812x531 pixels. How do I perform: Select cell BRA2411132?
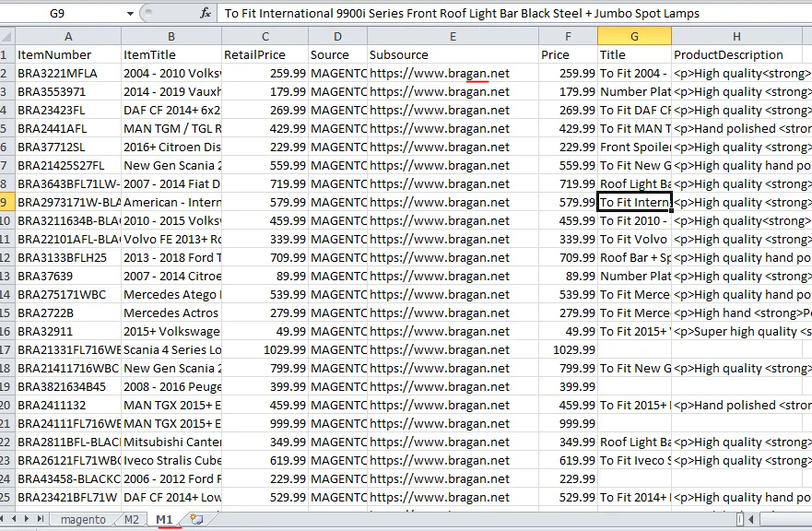(68, 405)
